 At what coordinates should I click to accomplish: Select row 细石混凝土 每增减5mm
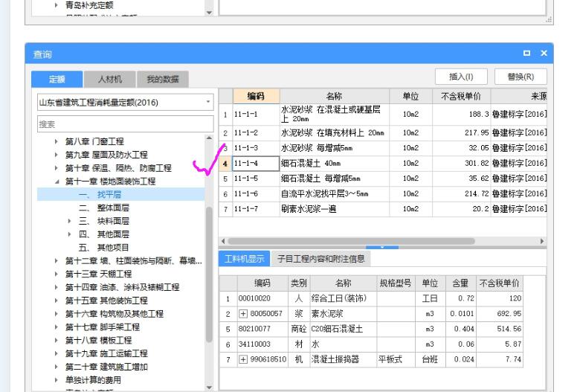tap(383, 179)
